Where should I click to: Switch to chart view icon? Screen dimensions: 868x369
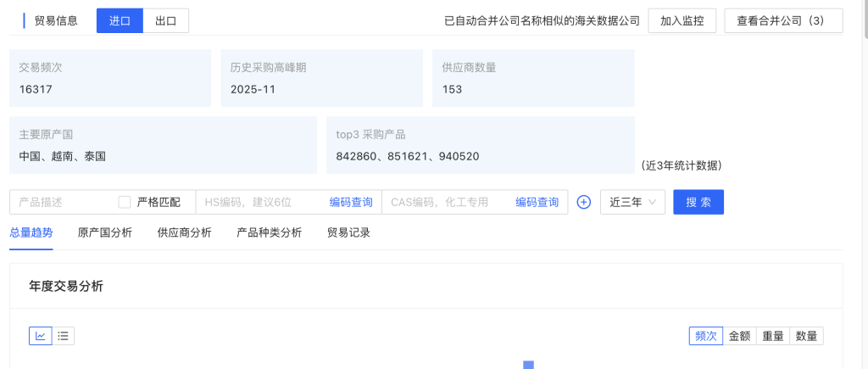coord(41,336)
